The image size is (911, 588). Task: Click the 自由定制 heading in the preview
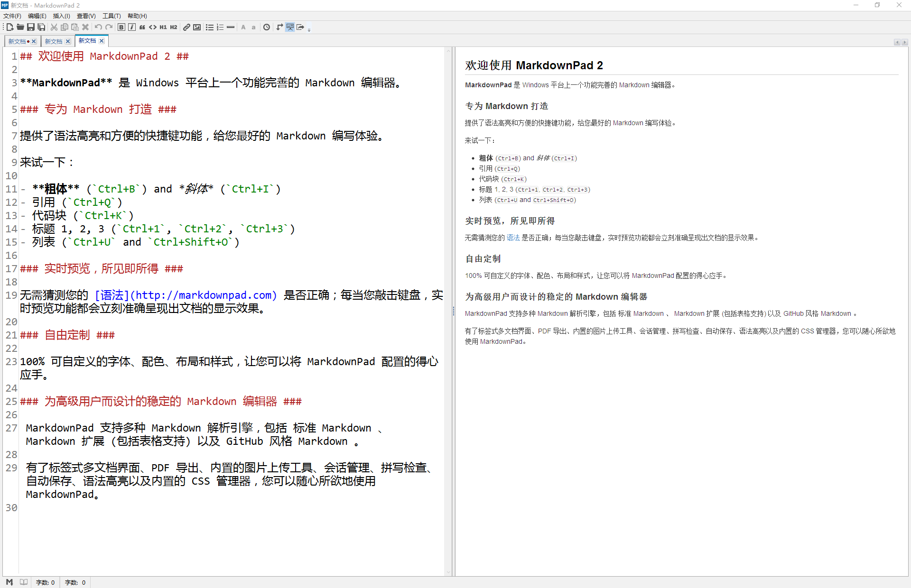click(x=483, y=258)
